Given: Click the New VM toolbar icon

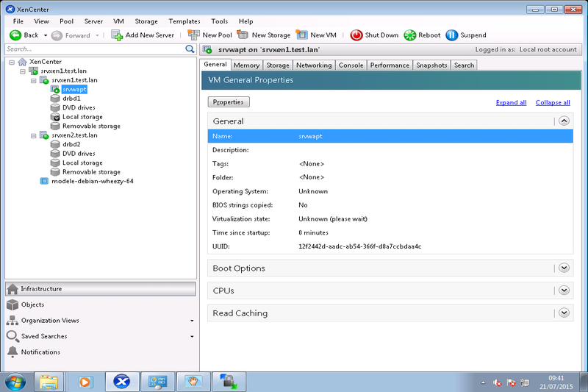Looking at the screenshot, I should [x=301, y=35].
